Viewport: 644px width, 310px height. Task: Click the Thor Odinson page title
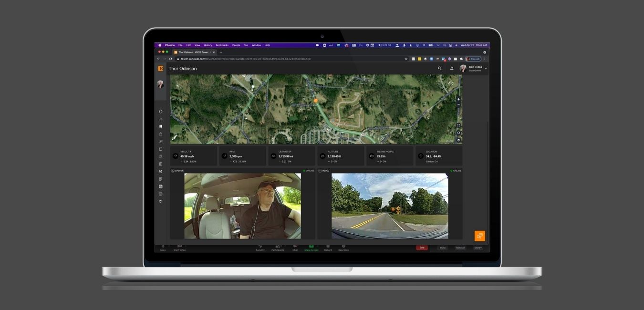[183, 69]
